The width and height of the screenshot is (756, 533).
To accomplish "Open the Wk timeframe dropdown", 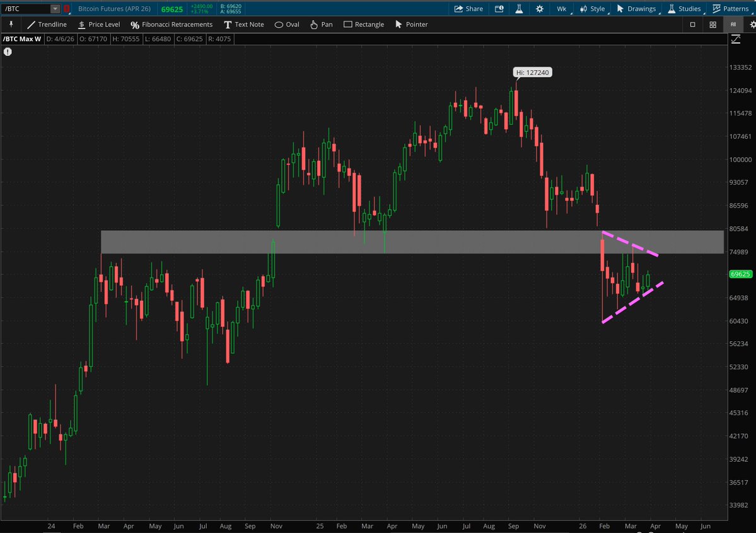I will tap(562, 9).
